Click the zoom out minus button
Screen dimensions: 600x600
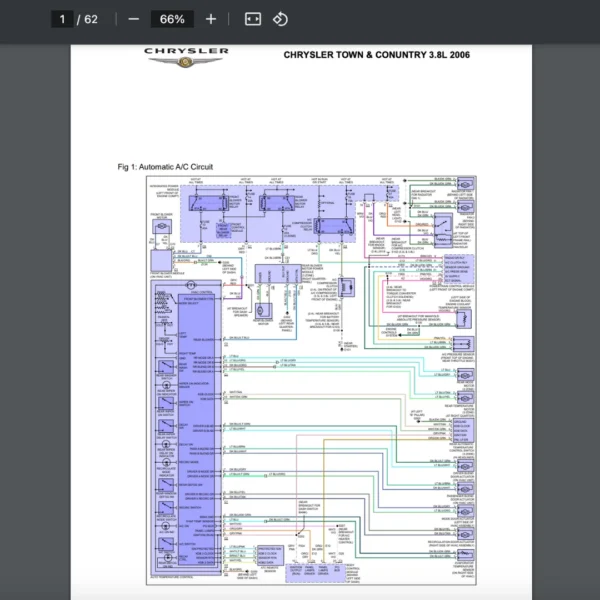(134, 19)
